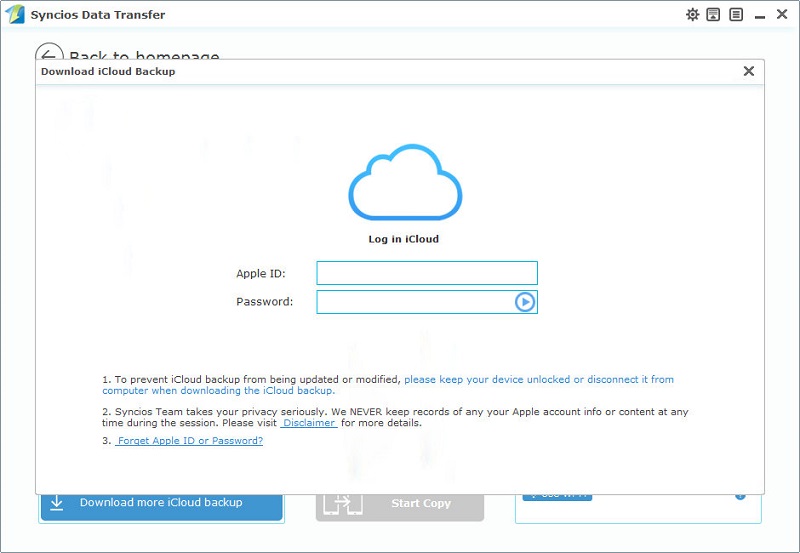Click the download arrow icon on iCloud backup button

tap(57, 503)
